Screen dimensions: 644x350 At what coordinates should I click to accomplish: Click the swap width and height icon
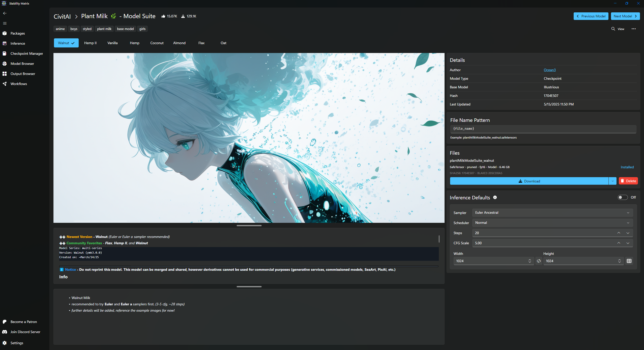coord(539,261)
